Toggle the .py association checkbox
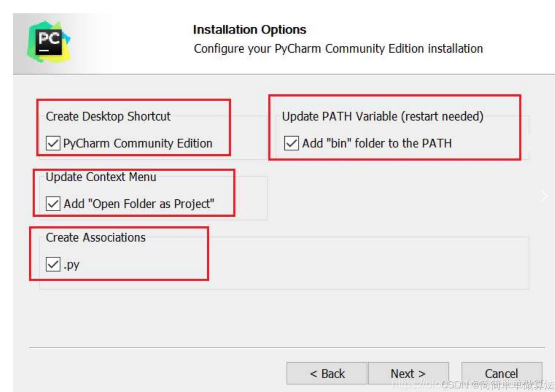 pos(53,264)
